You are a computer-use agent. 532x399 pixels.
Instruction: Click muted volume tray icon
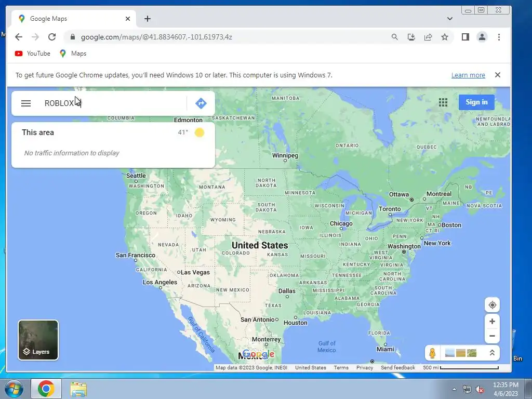click(x=480, y=390)
